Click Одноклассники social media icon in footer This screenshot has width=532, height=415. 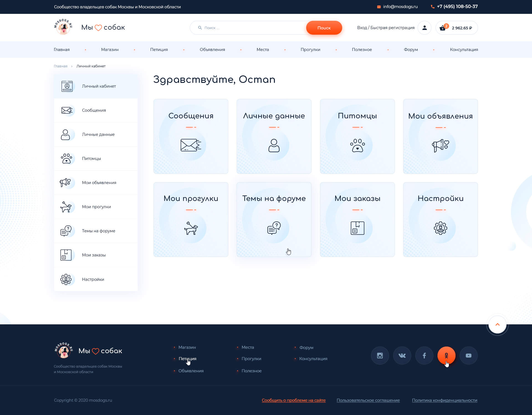(446, 355)
